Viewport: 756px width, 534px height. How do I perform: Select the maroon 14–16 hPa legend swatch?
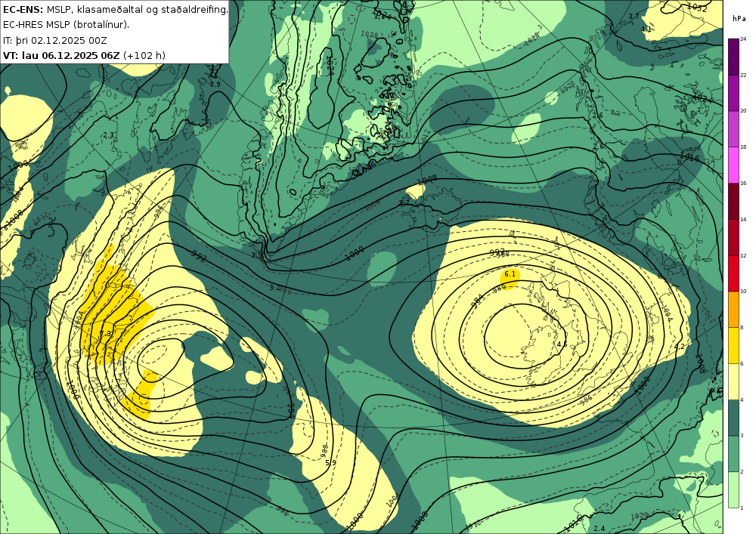pos(733,201)
